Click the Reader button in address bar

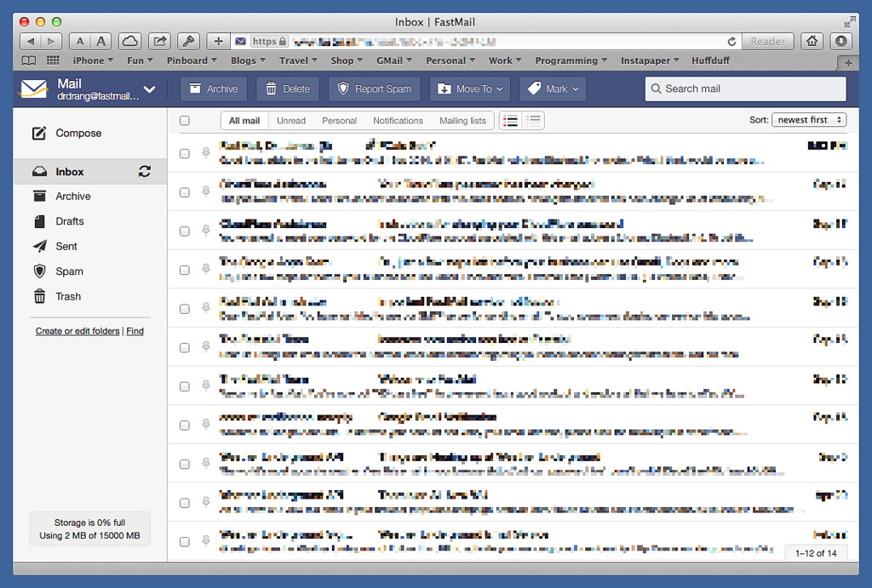coord(767,42)
